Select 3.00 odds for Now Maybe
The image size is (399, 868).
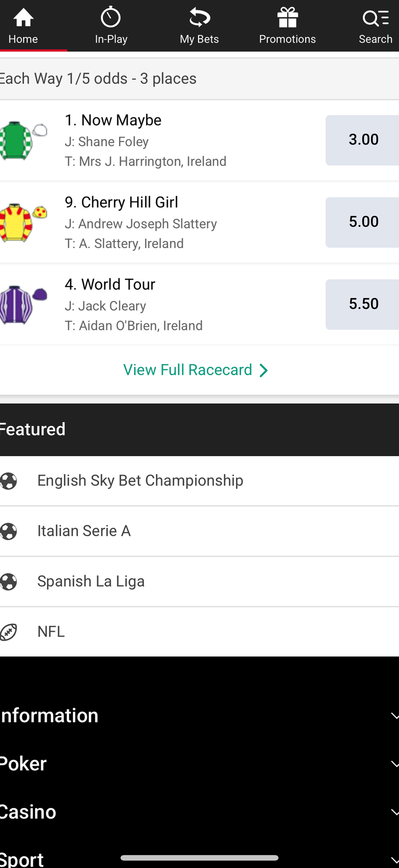click(363, 140)
